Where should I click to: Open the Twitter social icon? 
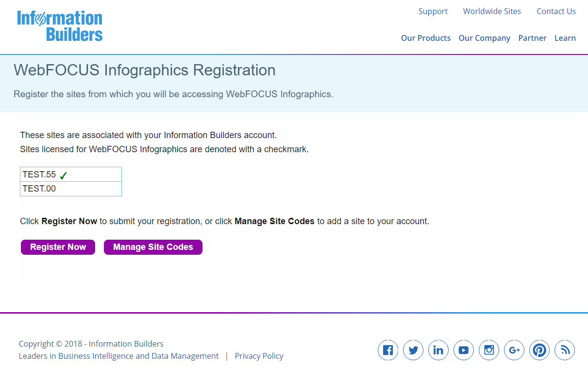413,350
